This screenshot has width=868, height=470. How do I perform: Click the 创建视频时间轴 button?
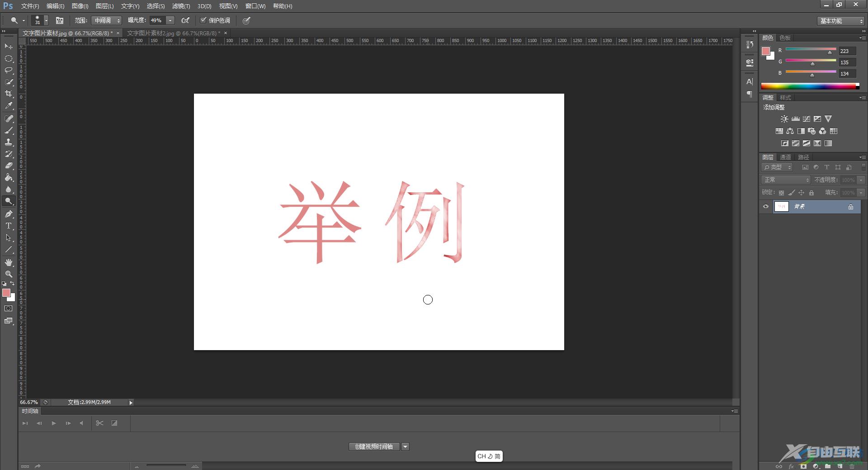(374, 447)
